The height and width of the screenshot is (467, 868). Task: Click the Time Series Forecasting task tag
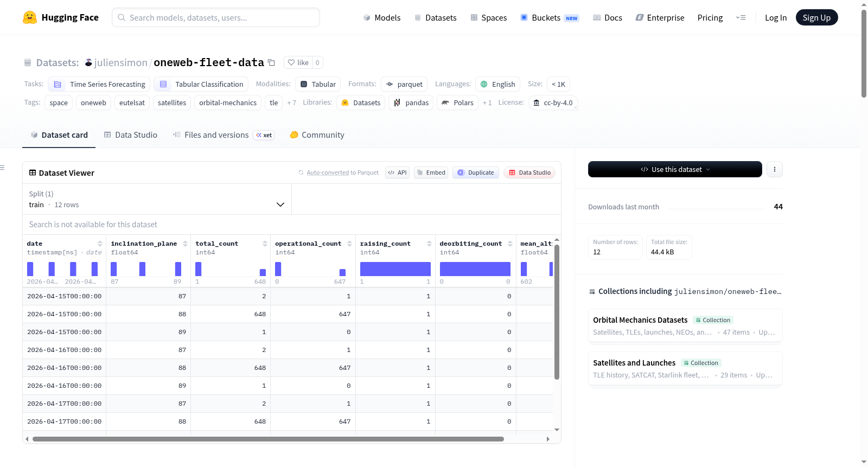(x=99, y=84)
